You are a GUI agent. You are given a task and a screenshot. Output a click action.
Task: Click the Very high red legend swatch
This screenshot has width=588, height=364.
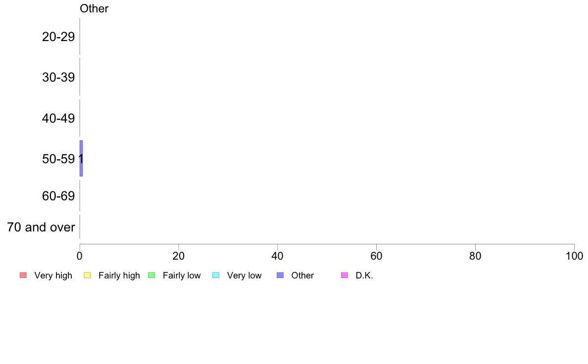(x=23, y=275)
